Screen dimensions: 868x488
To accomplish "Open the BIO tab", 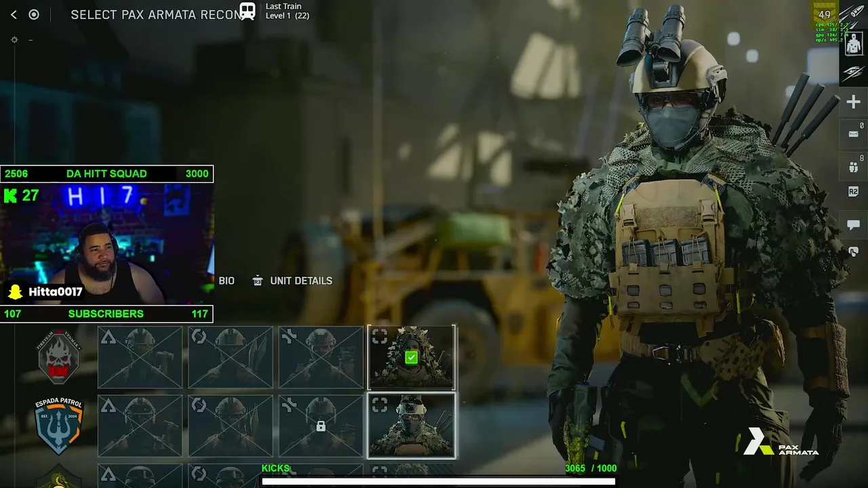I will pos(226,281).
